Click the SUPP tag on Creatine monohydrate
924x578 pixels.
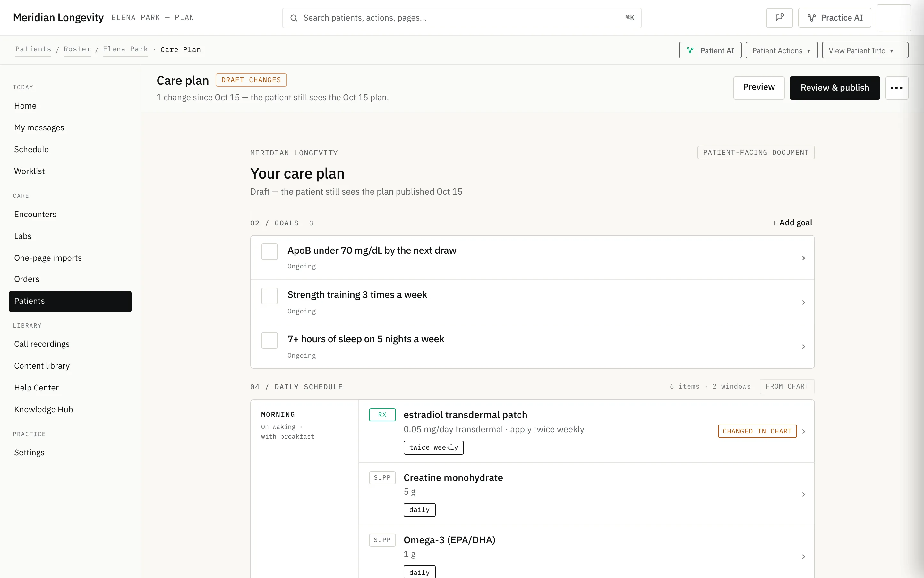(x=382, y=478)
